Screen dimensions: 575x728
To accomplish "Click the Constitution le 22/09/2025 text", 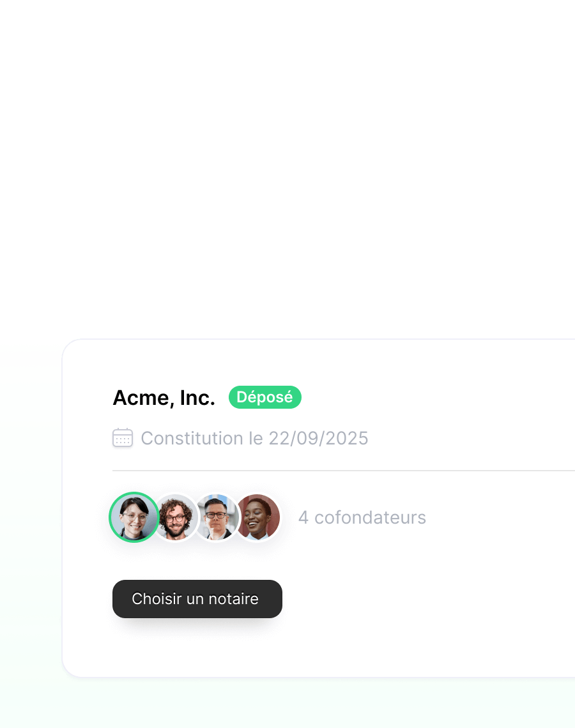I will pyautogui.click(x=254, y=438).
